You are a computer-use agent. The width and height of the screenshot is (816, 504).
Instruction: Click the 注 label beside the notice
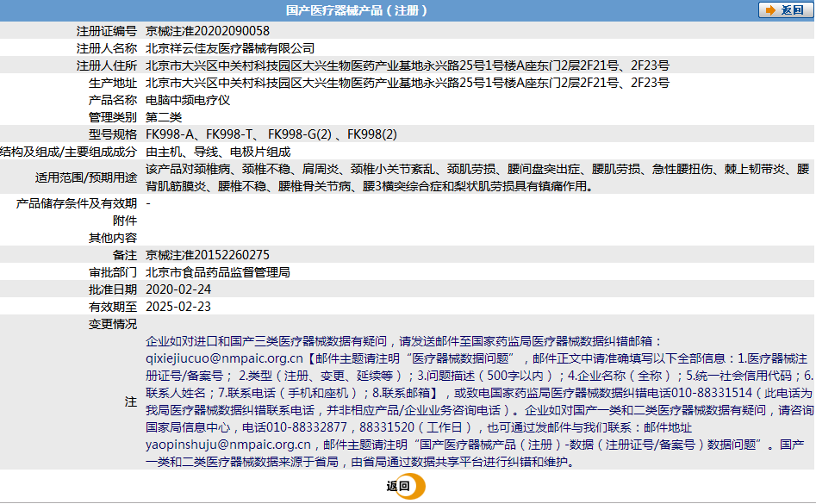(131, 401)
